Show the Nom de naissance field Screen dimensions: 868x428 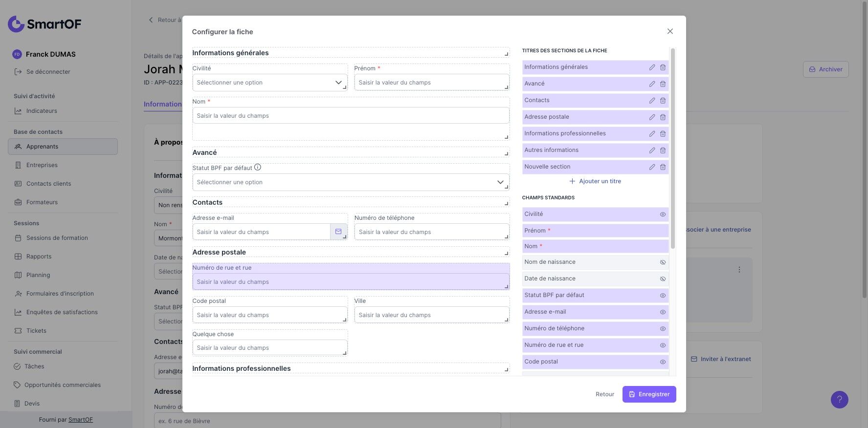(x=663, y=262)
